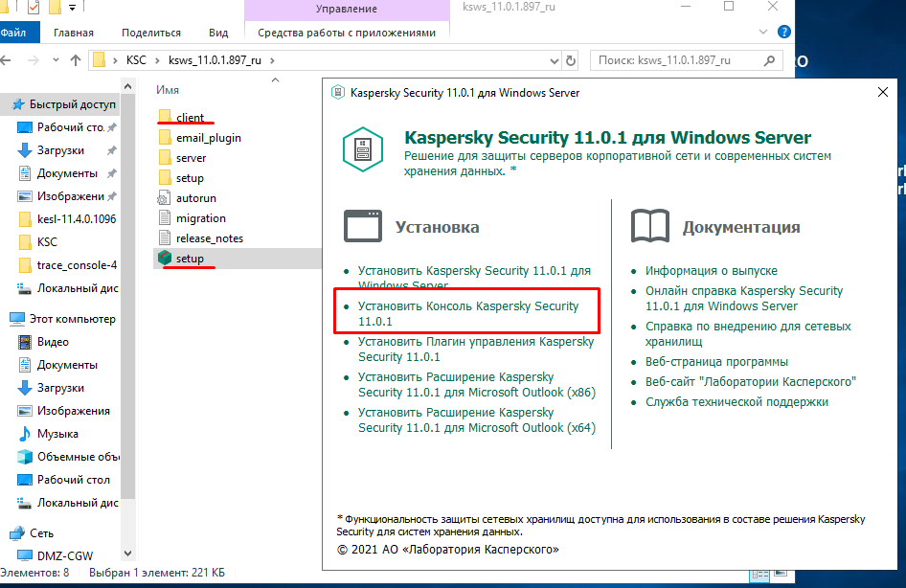Screen dimensions: 906x588
Task: Expand address bar history dropdown
Action: click(x=555, y=60)
